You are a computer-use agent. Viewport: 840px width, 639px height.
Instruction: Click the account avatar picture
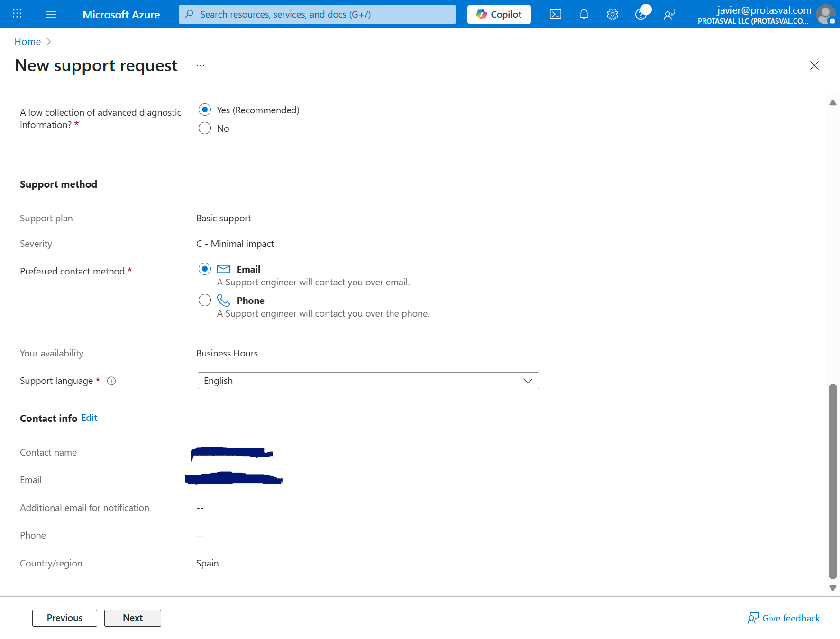coord(826,14)
